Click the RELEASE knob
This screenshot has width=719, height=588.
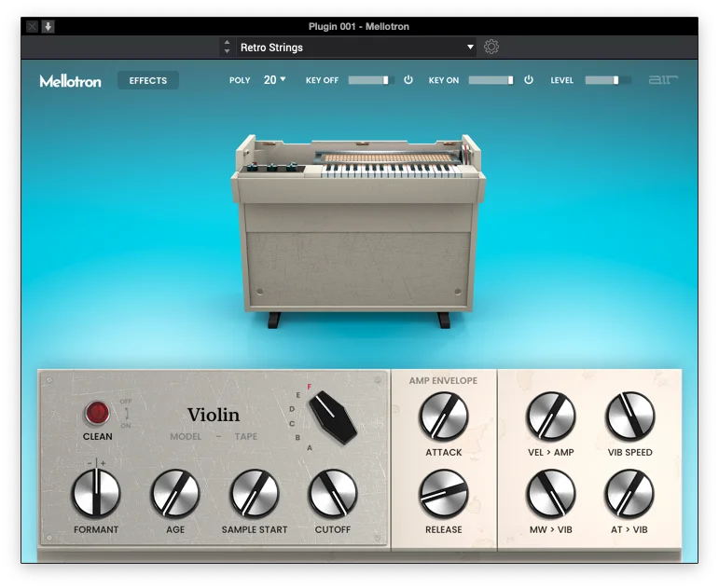click(x=443, y=494)
